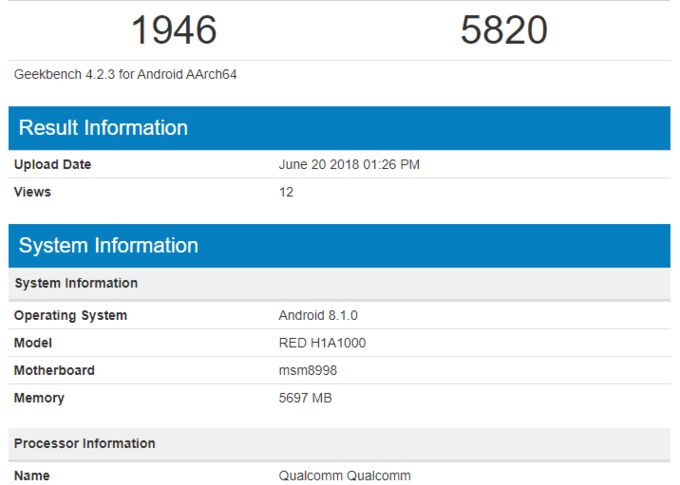Image resolution: width=680 pixels, height=485 pixels.
Task: Click the Motherboard row label
Action: click(x=54, y=370)
